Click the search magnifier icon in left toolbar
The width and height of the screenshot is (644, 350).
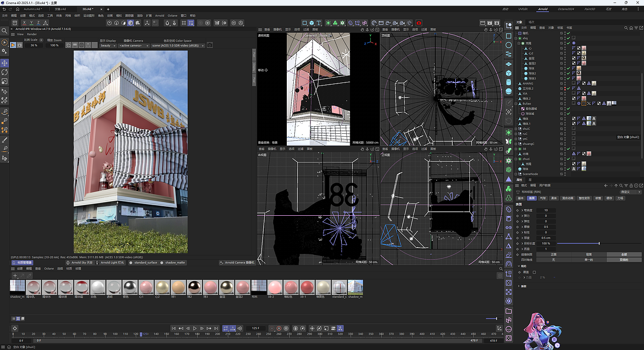(x=5, y=31)
